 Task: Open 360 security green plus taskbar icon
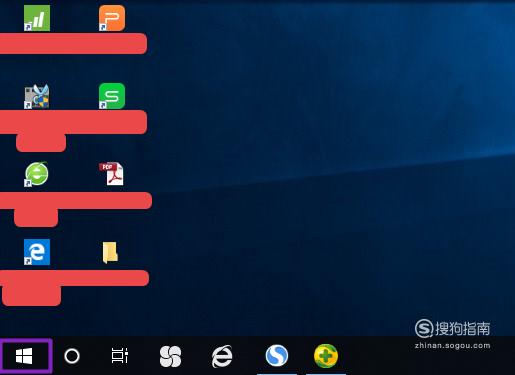(x=326, y=356)
